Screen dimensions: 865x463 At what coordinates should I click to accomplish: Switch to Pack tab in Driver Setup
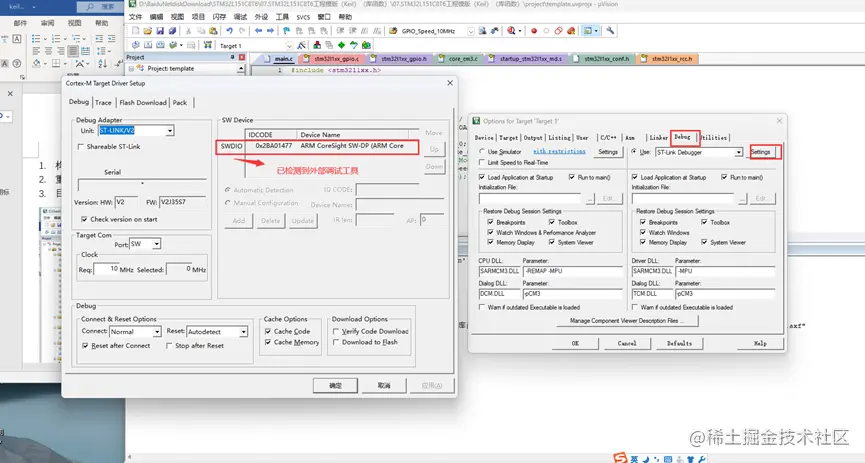[180, 103]
